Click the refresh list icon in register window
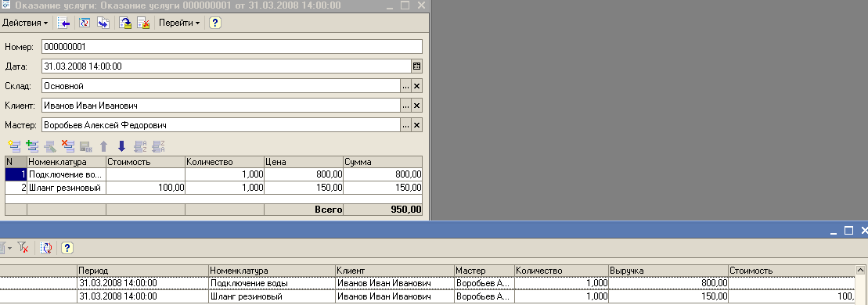This screenshot has width=868, height=305. [x=47, y=247]
